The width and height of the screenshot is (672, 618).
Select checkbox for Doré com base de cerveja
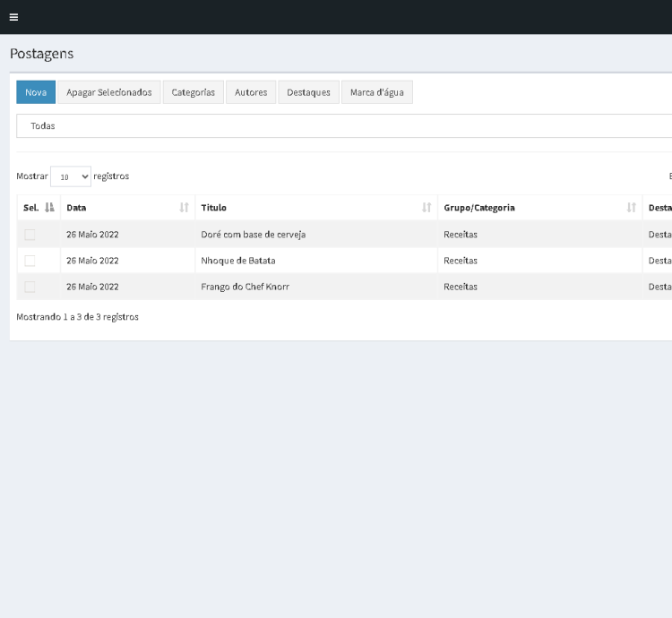30,235
